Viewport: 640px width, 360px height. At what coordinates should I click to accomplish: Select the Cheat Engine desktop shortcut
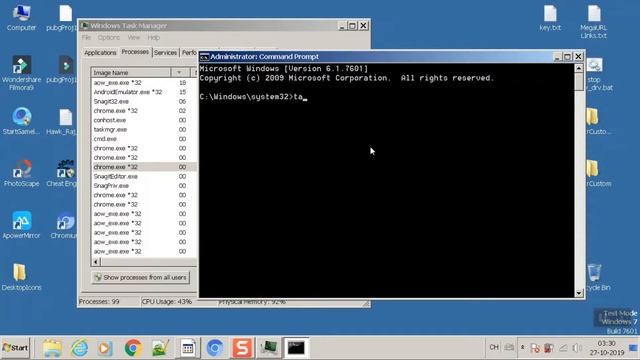pyautogui.click(x=62, y=173)
